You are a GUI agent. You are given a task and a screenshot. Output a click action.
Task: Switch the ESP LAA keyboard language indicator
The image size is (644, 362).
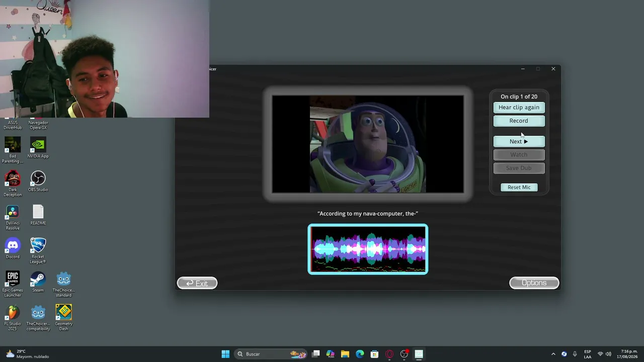587,354
